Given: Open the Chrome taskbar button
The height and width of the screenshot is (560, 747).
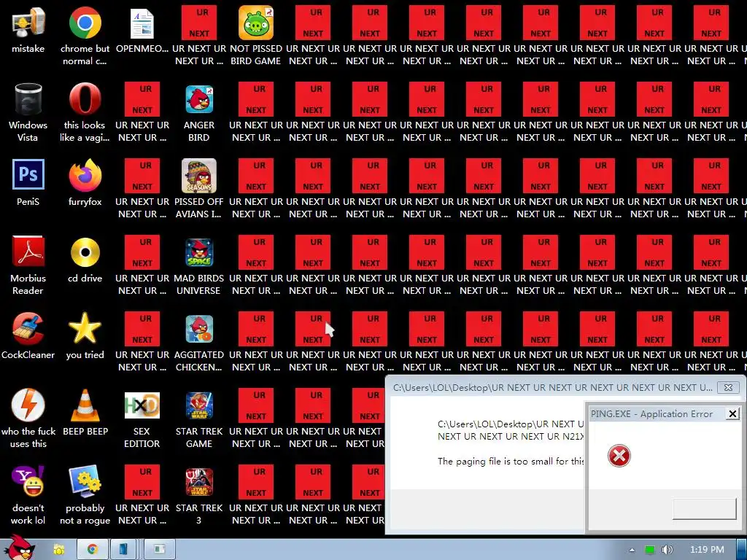Looking at the screenshot, I should click(93, 550).
